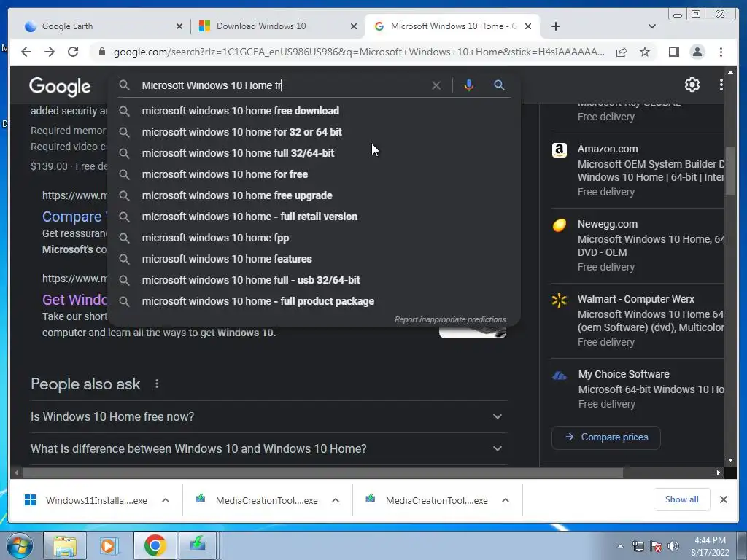Close the Microsoft Windows 10 Home tab
Screen dimensions: 747x560
pyautogui.click(x=528, y=26)
